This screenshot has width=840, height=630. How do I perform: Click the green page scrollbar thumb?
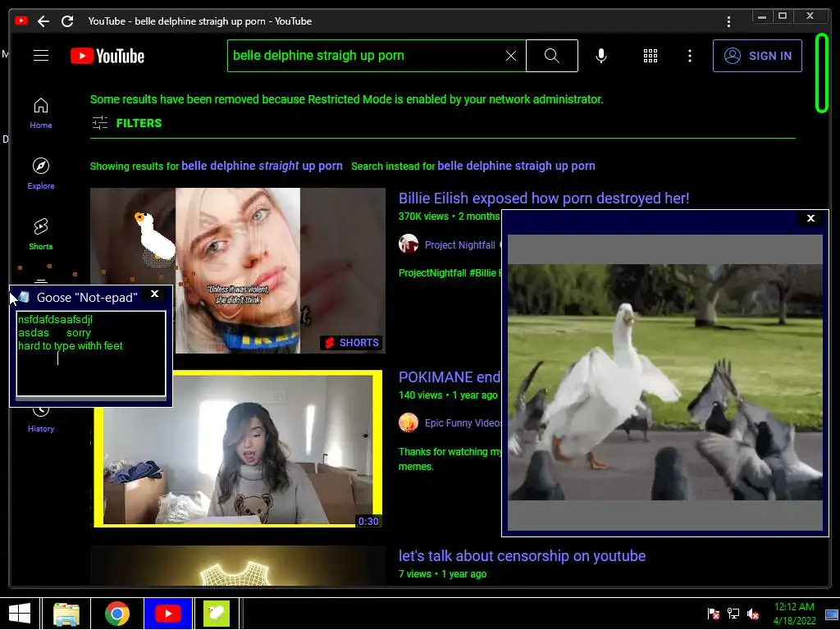[x=821, y=73]
